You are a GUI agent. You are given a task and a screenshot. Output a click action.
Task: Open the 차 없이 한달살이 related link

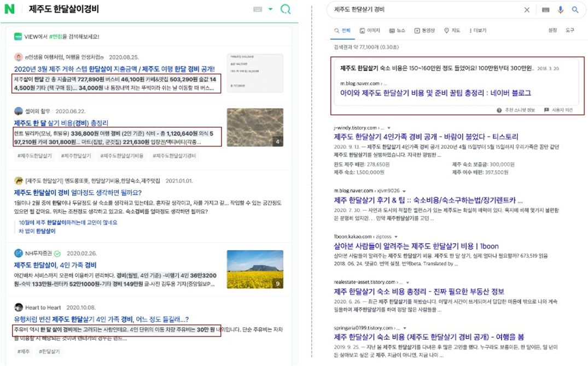pyautogui.click(x=37, y=231)
